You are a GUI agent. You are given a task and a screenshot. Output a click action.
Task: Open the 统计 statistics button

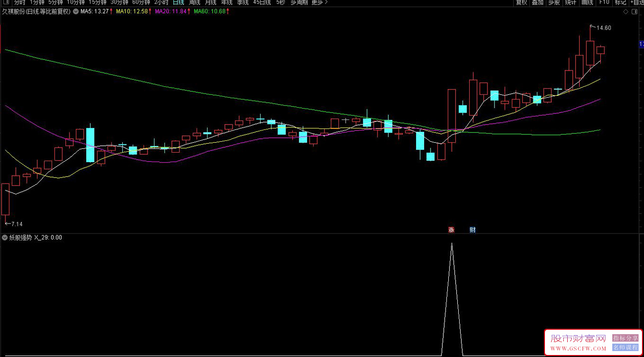(x=571, y=2)
